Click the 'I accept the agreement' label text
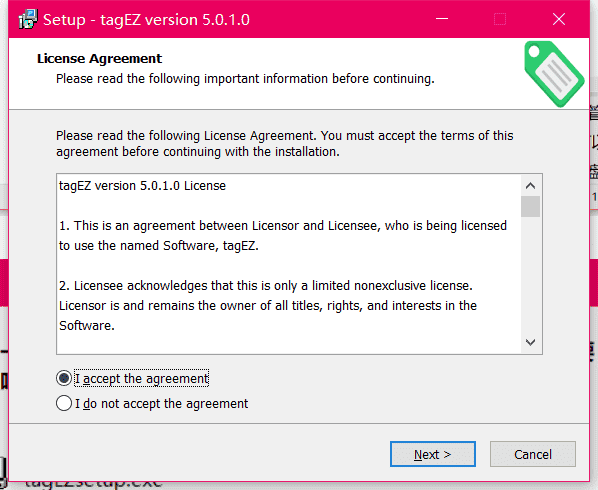Image resolution: width=598 pixels, height=490 pixels. (141, 379)
